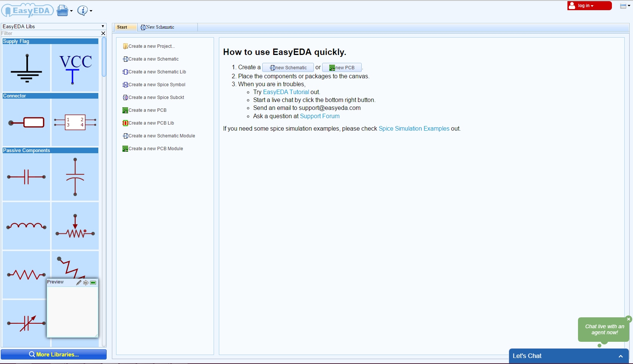
Task: Click the library Filter input field
Action: pos(50,33)
